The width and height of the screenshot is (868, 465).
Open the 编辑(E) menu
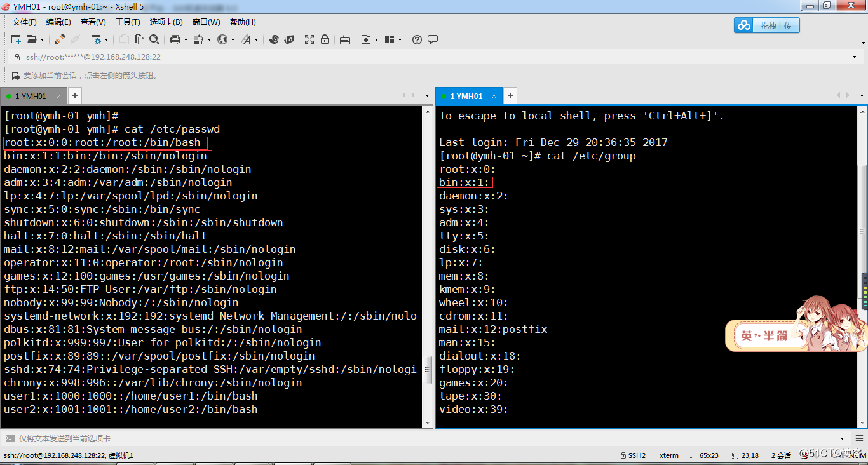pyautogui.click(x=58, y=22)
